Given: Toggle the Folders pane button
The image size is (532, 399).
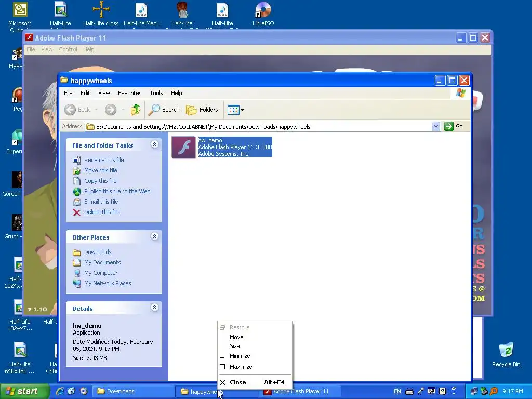Looking at the screenshot, I should (202, 110).
